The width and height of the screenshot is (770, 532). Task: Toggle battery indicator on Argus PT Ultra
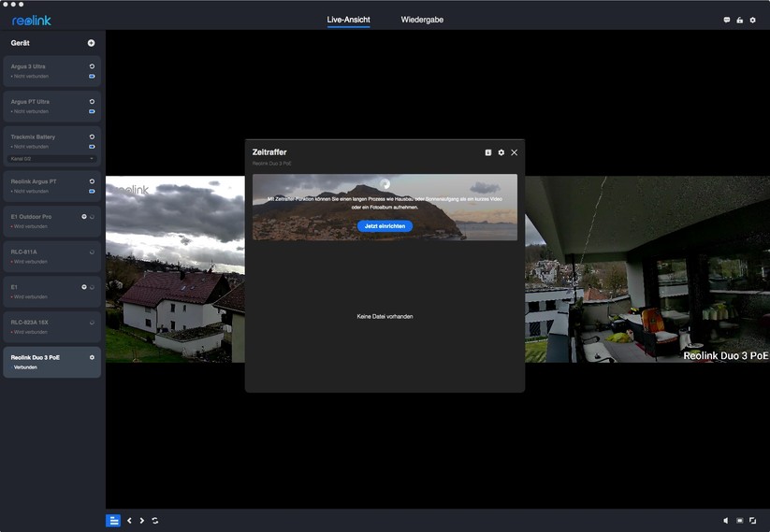92,111
